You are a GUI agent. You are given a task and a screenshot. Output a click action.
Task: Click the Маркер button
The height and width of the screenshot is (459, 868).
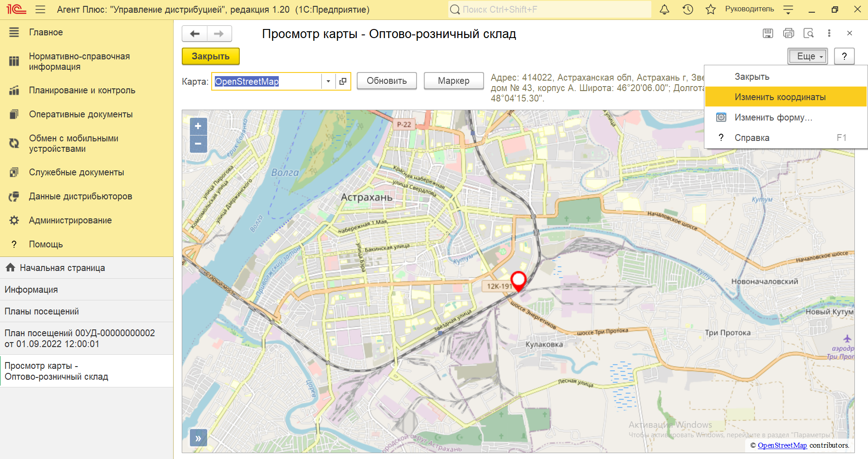tap(454, 81)
